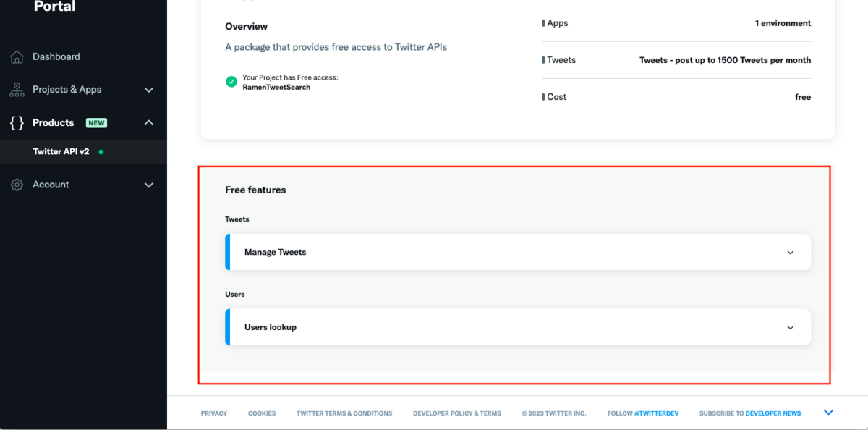Viewport: 868px width, 430px height.
Task: Click the green Free access checkmark icon
Action: [x=231, y=82]
